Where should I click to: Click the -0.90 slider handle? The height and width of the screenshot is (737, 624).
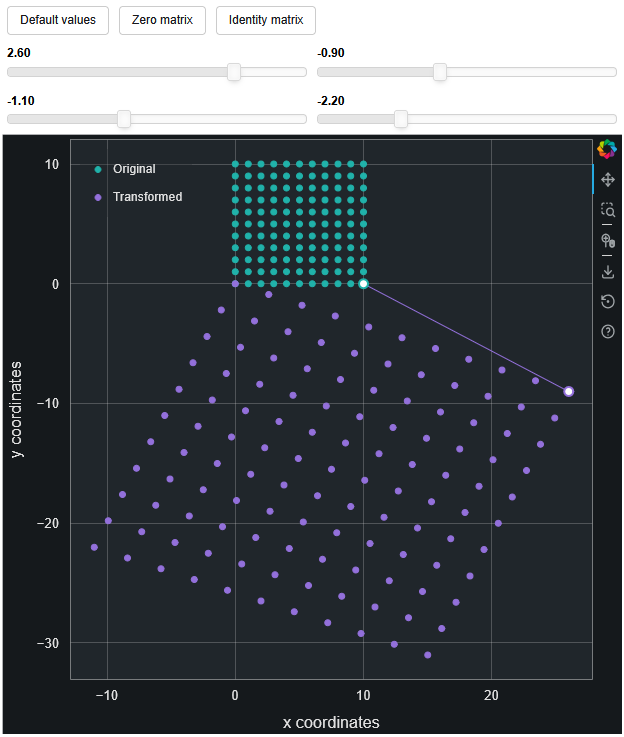tap(439, 72)
